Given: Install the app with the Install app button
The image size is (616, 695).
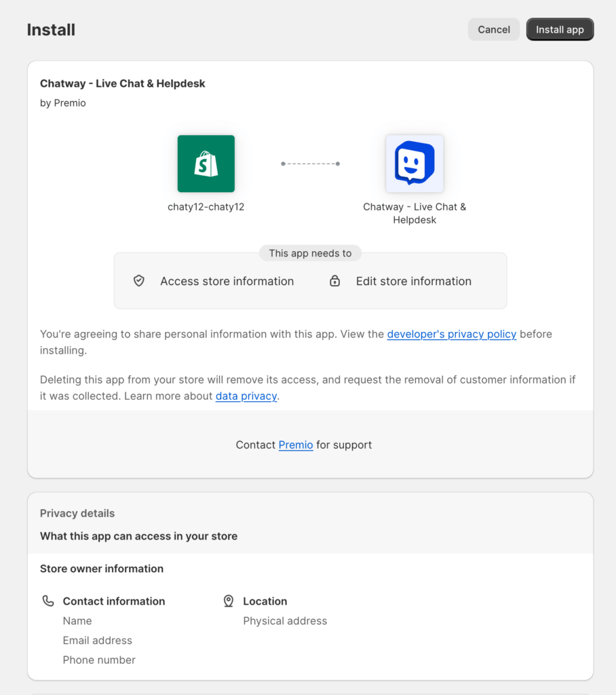Looking at the screenshot, I should tap(560, 29).
